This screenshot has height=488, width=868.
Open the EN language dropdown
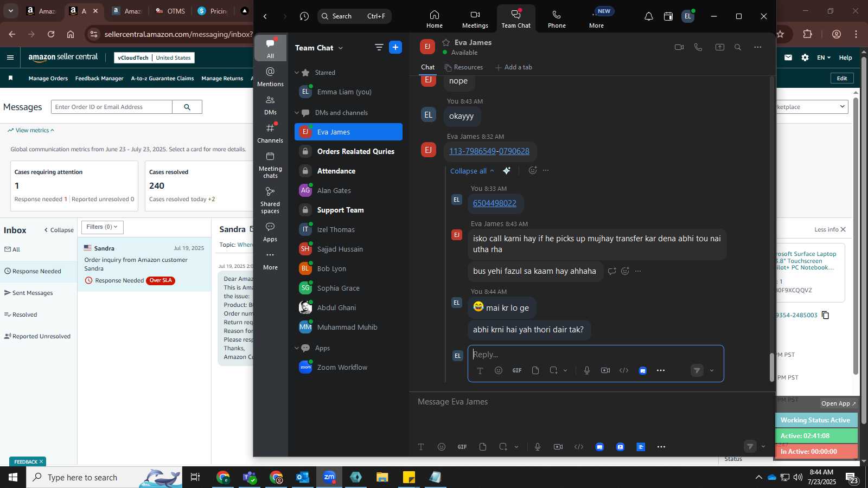[x=824, y=57]
